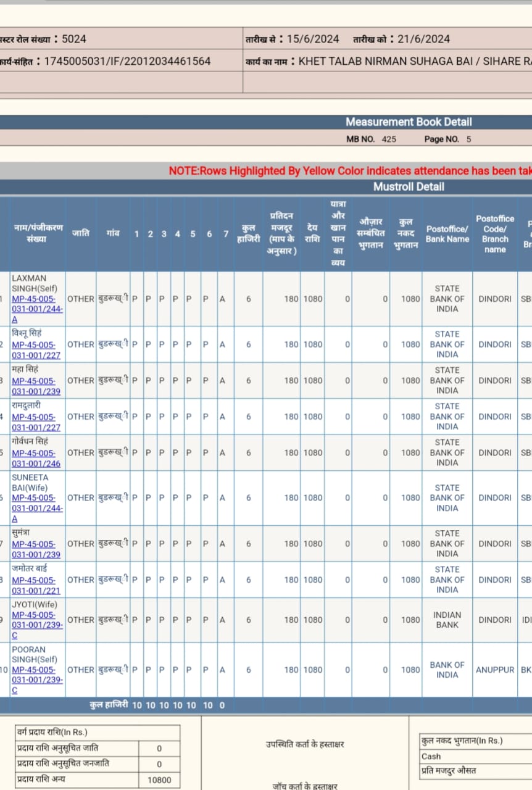Click the end date 21/6/2024
This screenshot has height=790, width=532.
pyautogui.click(x=423, y=39)
